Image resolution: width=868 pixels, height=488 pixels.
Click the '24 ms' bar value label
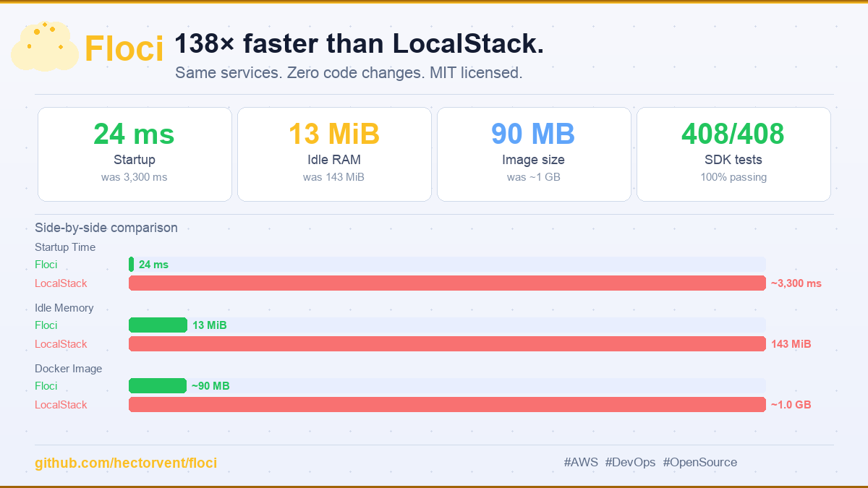coord(153,265)
